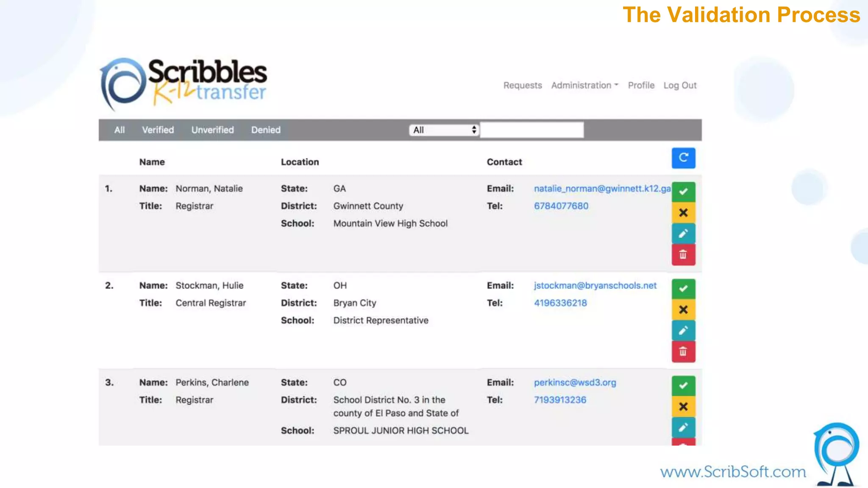This screenshot has width=868, height=488.
Task: Click the jstockman@bryanschools.net email link
Action: tap(595, 286)
